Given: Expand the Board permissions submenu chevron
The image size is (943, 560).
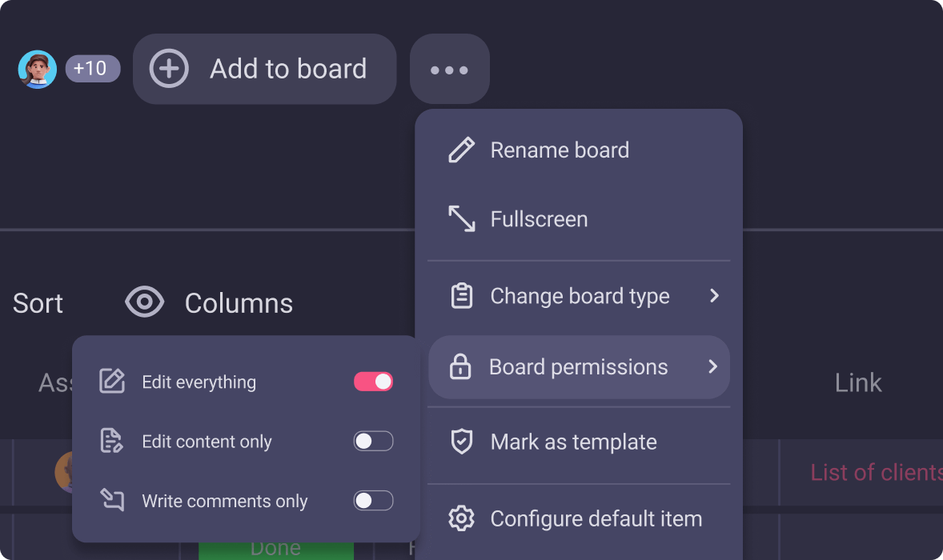Looking at the screenshot, I should (712, 367).
